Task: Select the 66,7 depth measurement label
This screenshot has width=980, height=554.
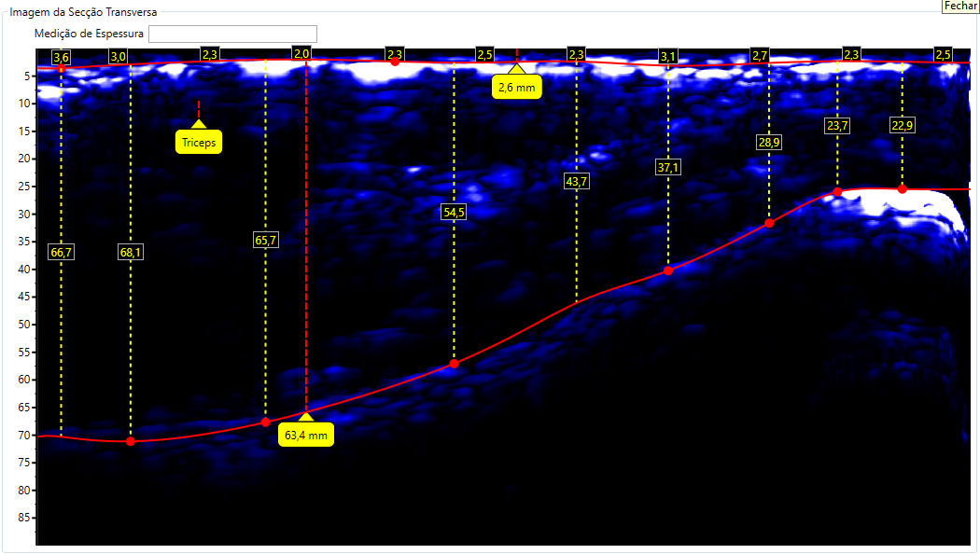Action: 62,252
